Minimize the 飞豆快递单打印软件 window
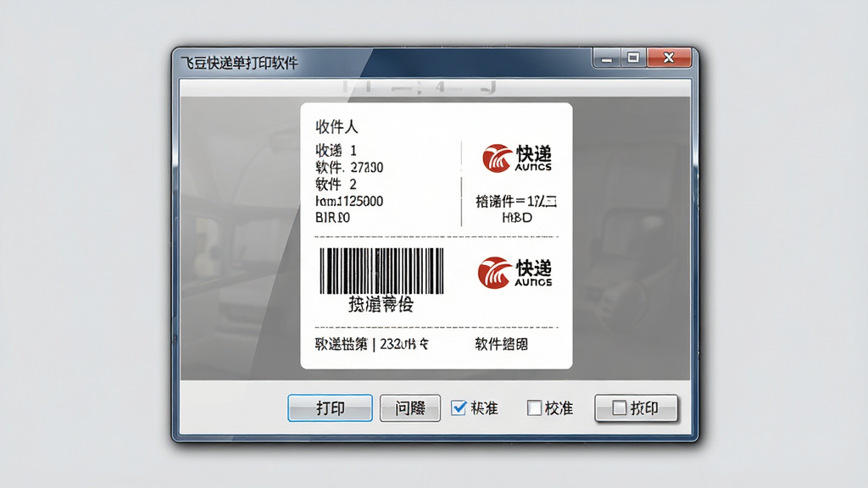868x488 pixels. [x=607, y=58]
